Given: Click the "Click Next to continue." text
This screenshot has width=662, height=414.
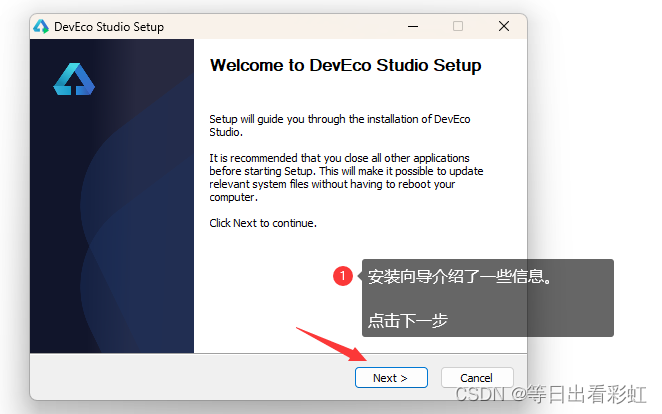Looking at the screenshot, I should [x=263, y=223].
